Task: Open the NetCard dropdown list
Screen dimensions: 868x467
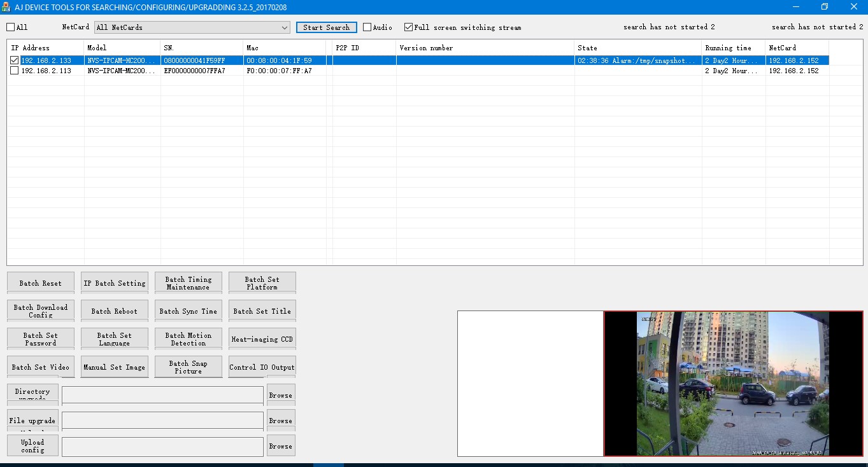Action: click(285, 27)
